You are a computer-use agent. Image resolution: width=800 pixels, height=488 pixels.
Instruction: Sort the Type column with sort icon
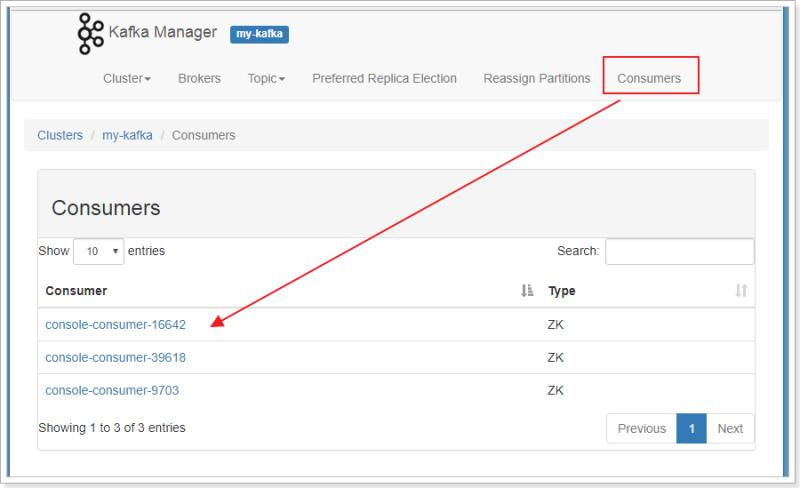tap(741, 291)
